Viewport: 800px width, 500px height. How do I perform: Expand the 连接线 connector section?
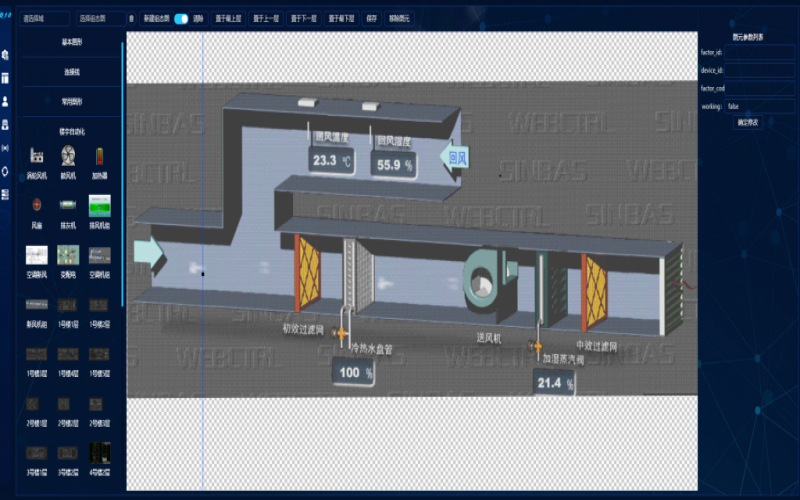click(x=72, y=72)
